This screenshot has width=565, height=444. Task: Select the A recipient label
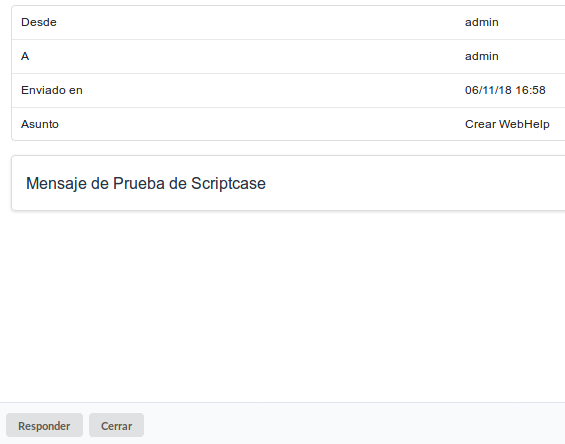tap(25, 56)
